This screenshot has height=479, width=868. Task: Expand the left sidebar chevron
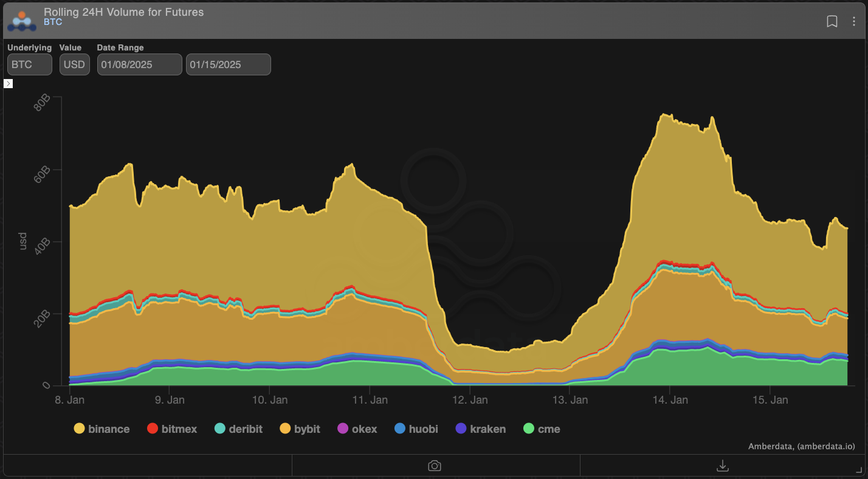[x=8, y=83]
